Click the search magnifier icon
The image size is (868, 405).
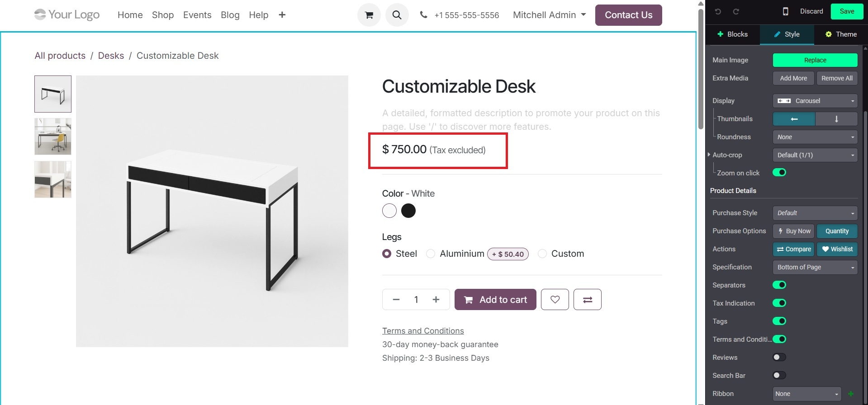(x=397, y=15)
